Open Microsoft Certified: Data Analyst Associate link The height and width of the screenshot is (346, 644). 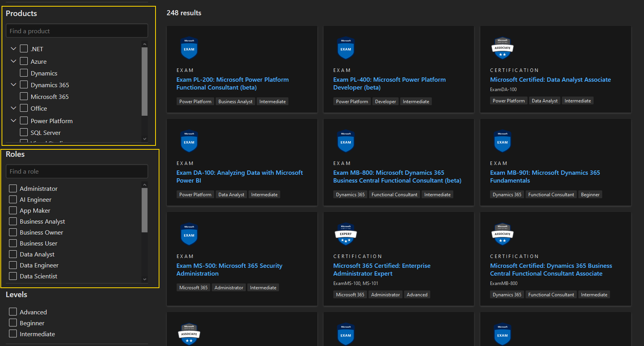click(x=550, y=80)
